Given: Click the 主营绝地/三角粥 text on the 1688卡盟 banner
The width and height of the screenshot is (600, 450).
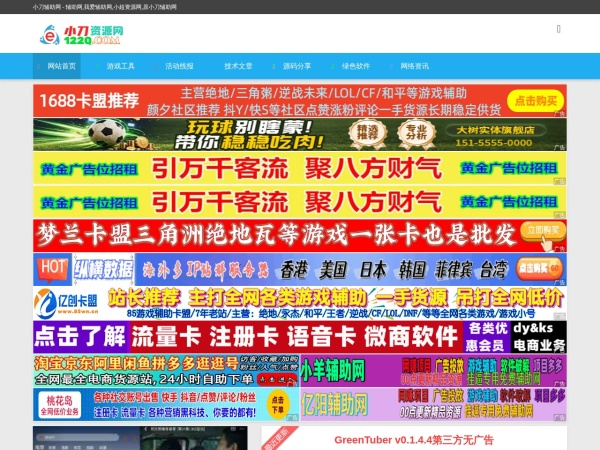Looking at the screenshot, I should click(x=324, y=93).
